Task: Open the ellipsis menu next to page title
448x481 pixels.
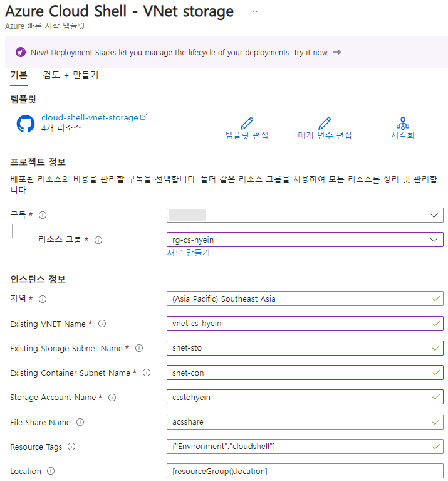Action: tap(253, 11)
